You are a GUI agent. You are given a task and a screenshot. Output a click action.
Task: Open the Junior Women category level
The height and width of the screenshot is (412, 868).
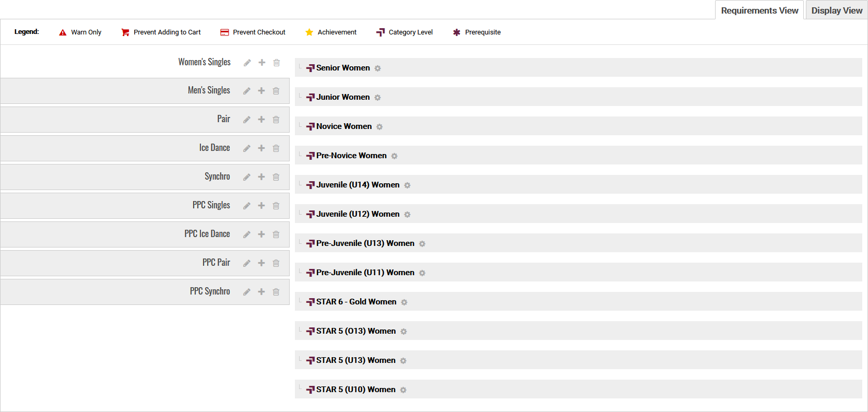[x=342, y=97]
